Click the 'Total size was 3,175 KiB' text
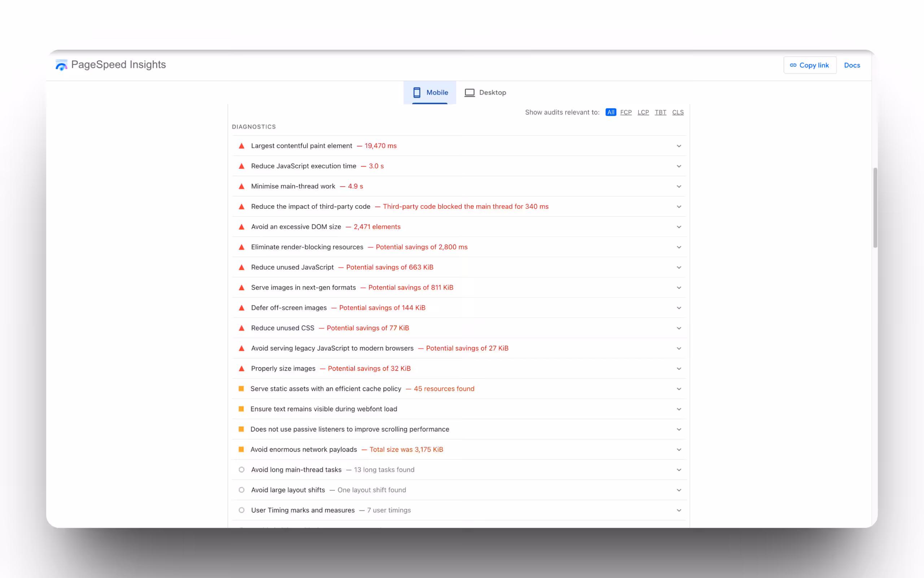 [x=406, y=449]
